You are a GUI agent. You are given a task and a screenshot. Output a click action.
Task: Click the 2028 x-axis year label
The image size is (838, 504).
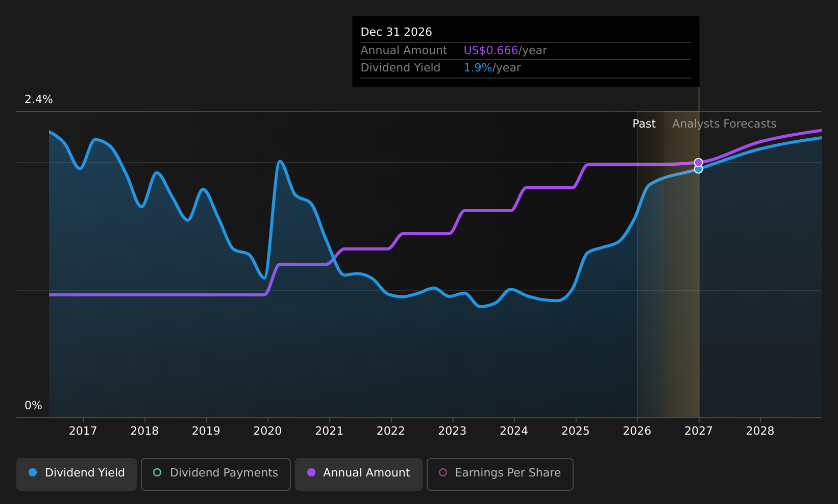[x=760, y=431]
